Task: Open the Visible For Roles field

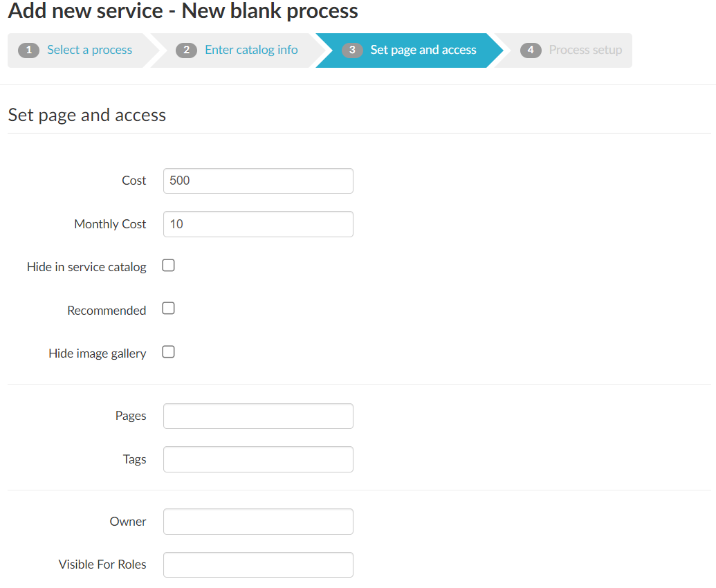Action: (x=258, y=564)
